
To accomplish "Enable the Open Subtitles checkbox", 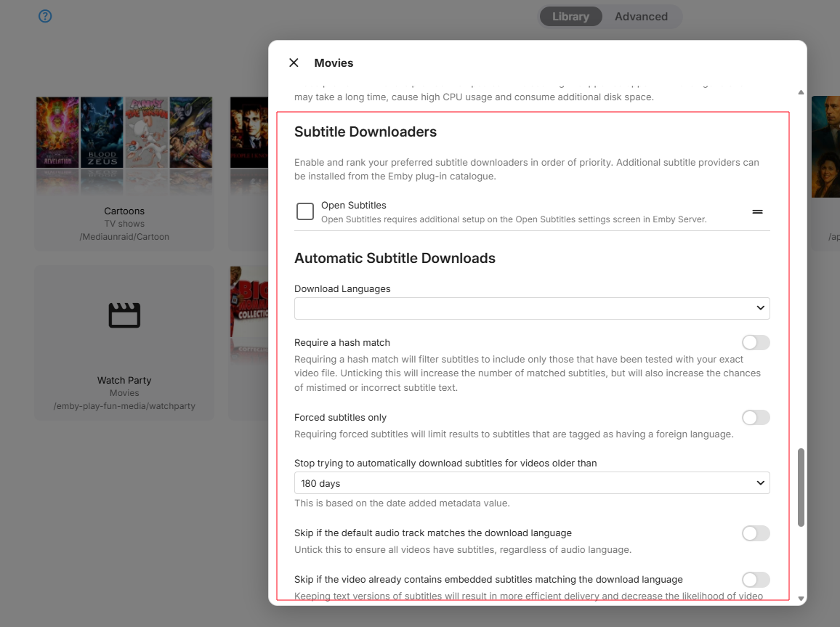I will tap(305, 211).
